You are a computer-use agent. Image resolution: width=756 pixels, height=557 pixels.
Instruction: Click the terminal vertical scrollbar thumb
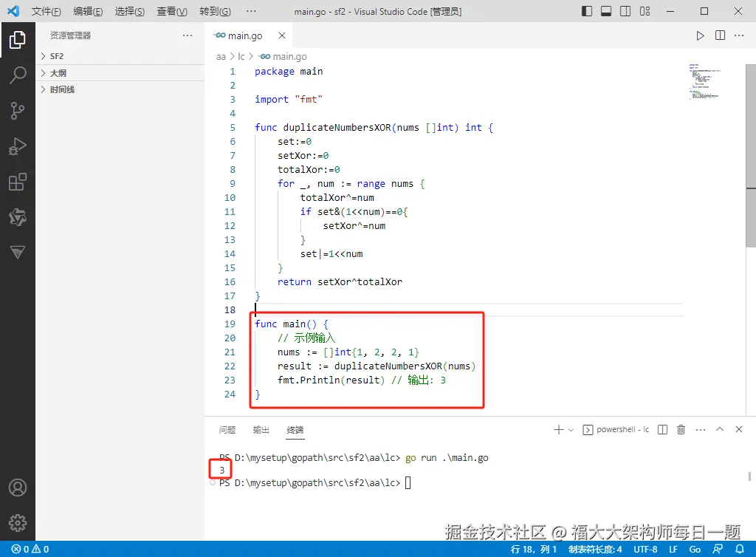[750, 476]
